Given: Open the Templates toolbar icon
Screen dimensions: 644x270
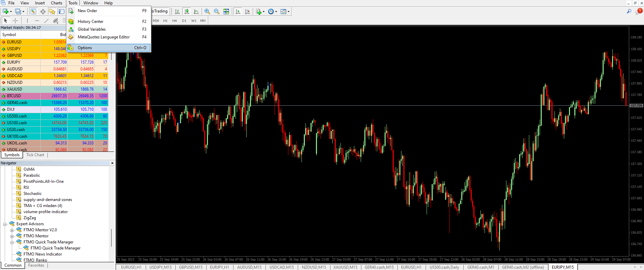Looking at the screenshot, I should (x=283, y=11).
